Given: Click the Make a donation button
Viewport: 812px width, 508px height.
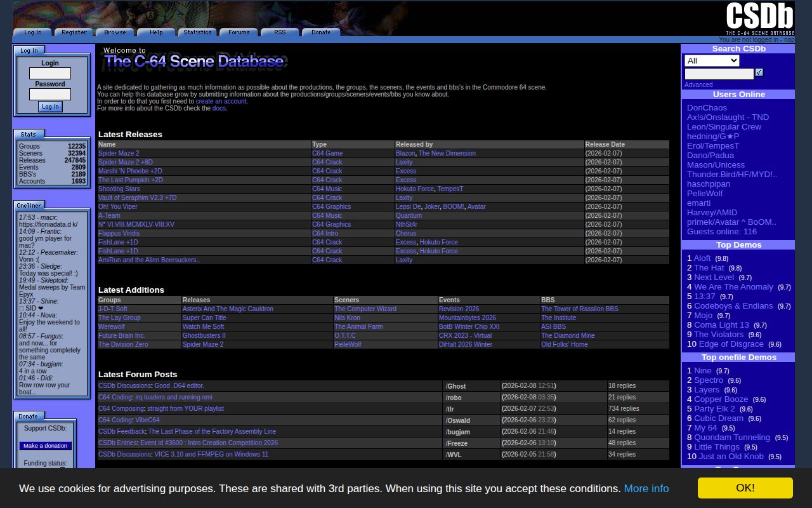Looking at the screenshot, I should click(45, 445).
